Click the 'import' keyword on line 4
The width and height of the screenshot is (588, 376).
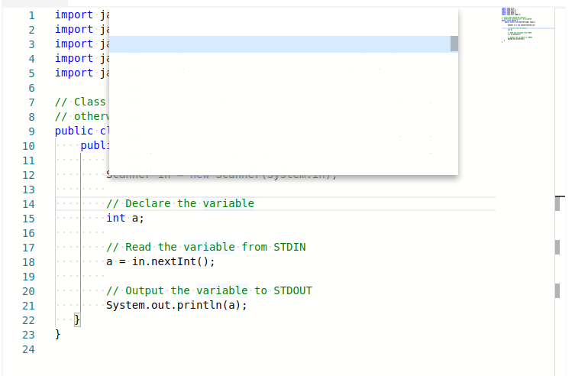click(x=74, y=59)
